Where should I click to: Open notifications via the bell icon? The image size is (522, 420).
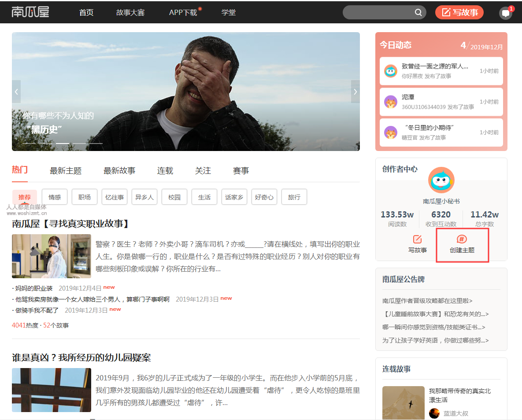pos(505,13)
